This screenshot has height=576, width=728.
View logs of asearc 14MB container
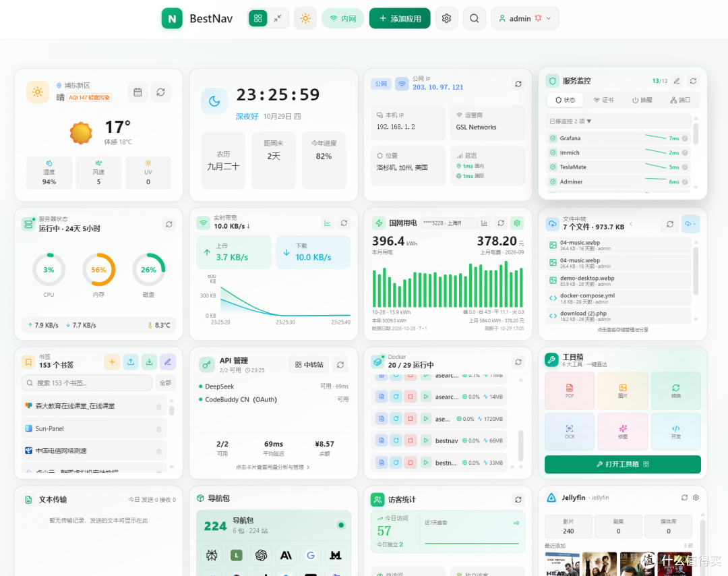[382, 397]
